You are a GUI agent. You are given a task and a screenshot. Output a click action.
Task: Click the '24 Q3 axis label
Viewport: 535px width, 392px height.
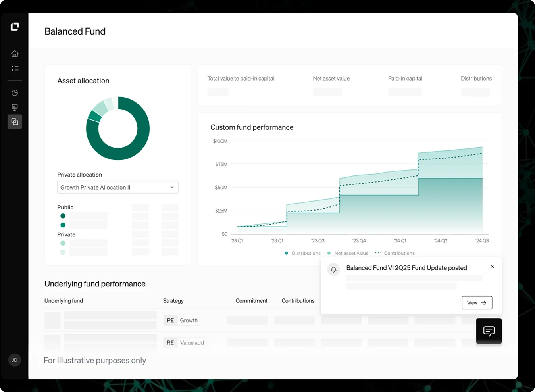[x=482, y=241]
